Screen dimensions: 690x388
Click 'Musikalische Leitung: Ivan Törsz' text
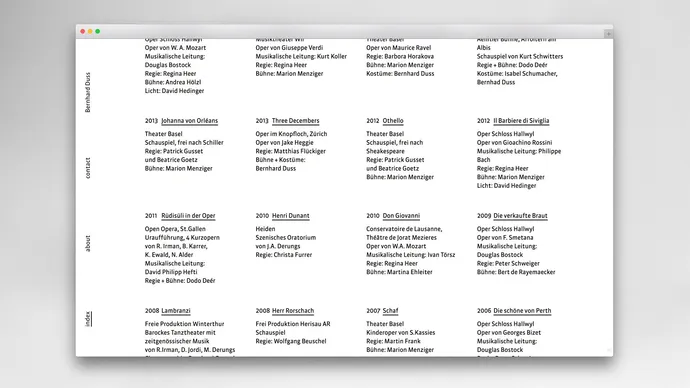click(x=411, y=255)
